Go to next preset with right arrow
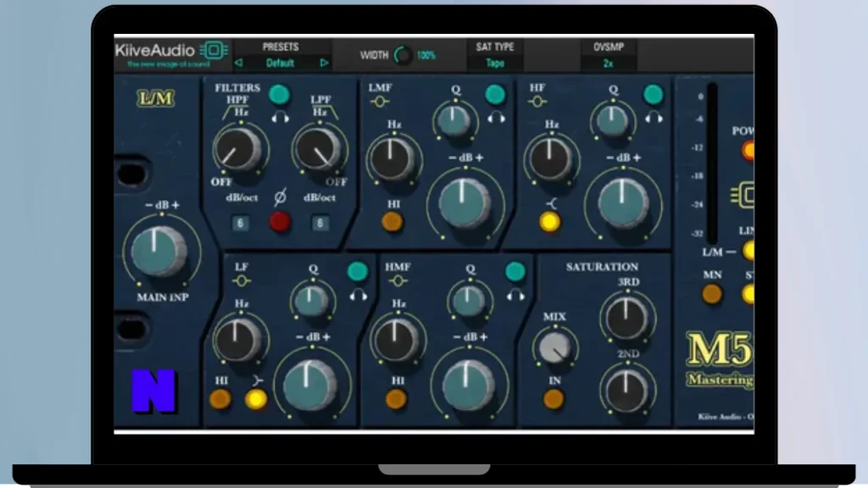868x488 pixels. coord(325,63)
